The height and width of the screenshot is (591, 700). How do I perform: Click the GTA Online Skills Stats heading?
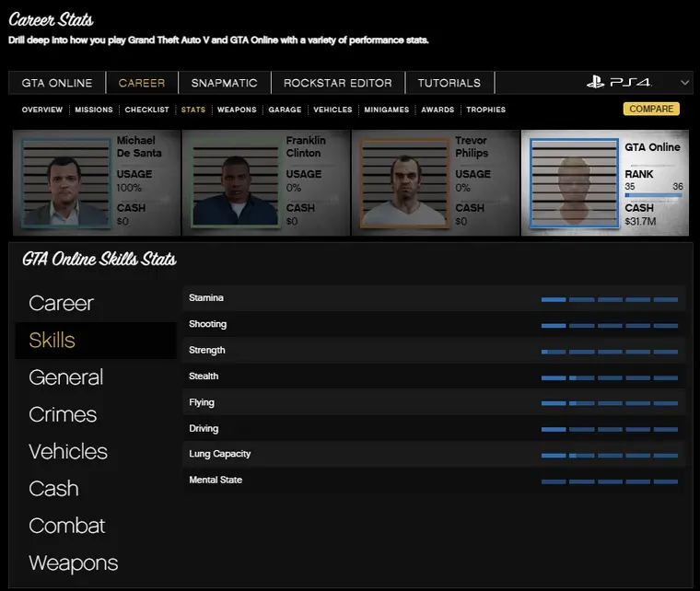coord(99,260)
